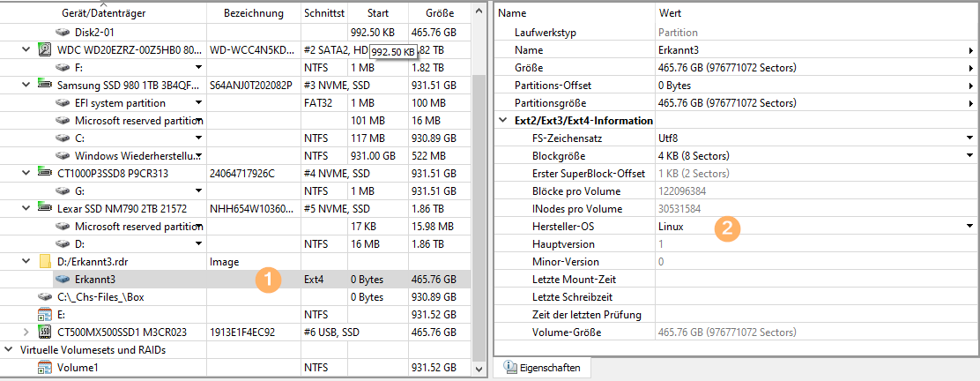Click the EFI system partition icon

(63, 103)
